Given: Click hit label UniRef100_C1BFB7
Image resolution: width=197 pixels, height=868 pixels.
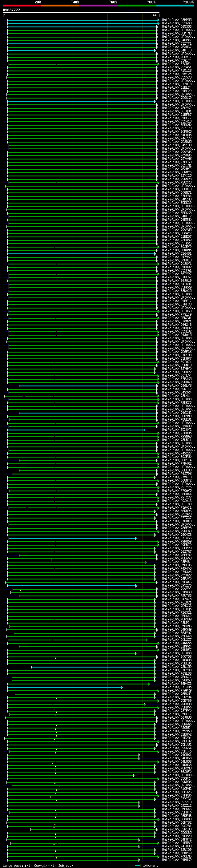Looking at the screenshot, I should 177,115.
